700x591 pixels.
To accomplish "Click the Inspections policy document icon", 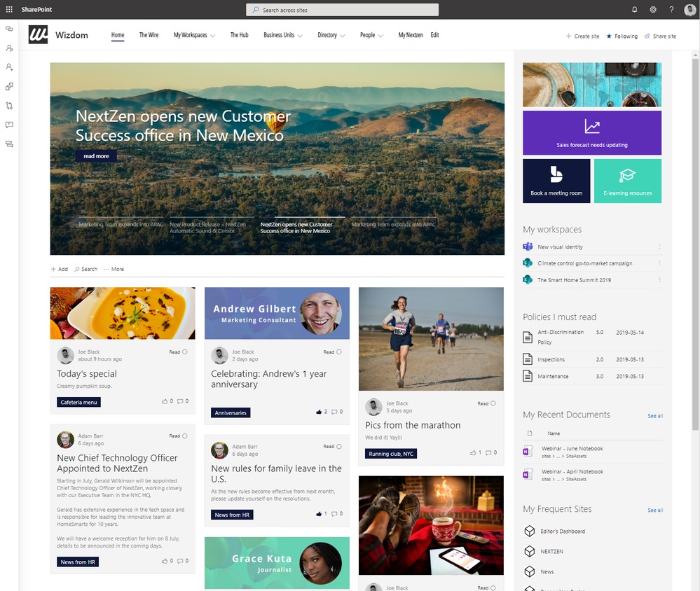I will click(528, 359).
